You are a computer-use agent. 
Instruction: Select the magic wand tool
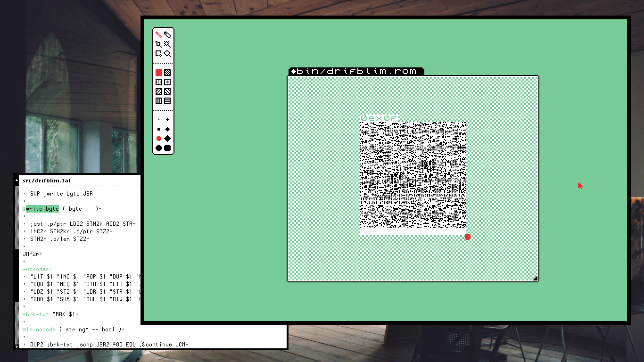(x=167, y=44)
